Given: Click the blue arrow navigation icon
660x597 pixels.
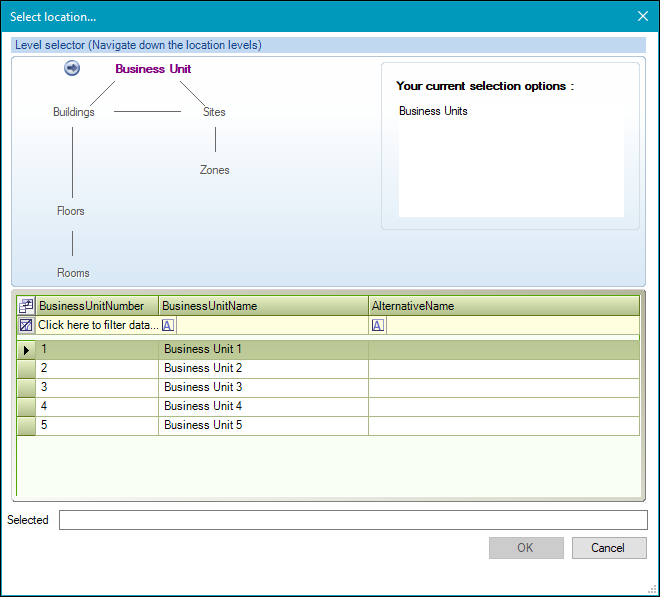Looking at the screenshot, I should (72, 68).
